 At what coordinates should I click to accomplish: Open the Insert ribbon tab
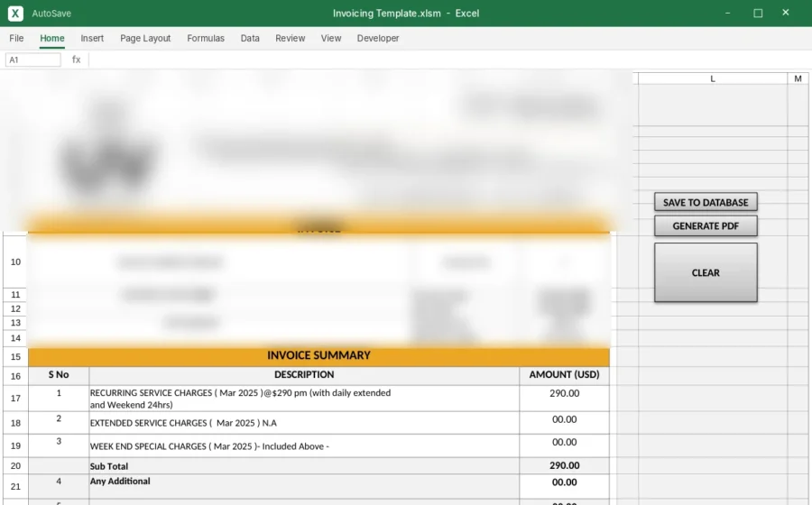[x=92, y=38]
